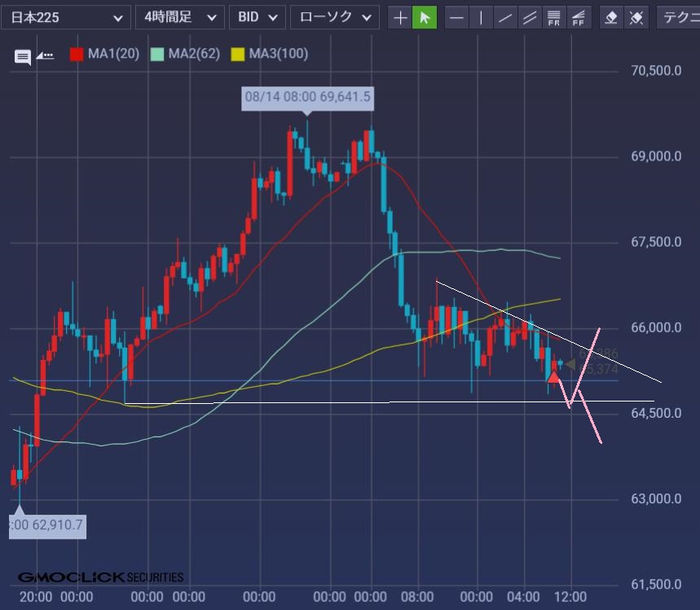The image size is (700, 610).
Task: Click the 69,000.0 price axis label
Action: (656, 156)
